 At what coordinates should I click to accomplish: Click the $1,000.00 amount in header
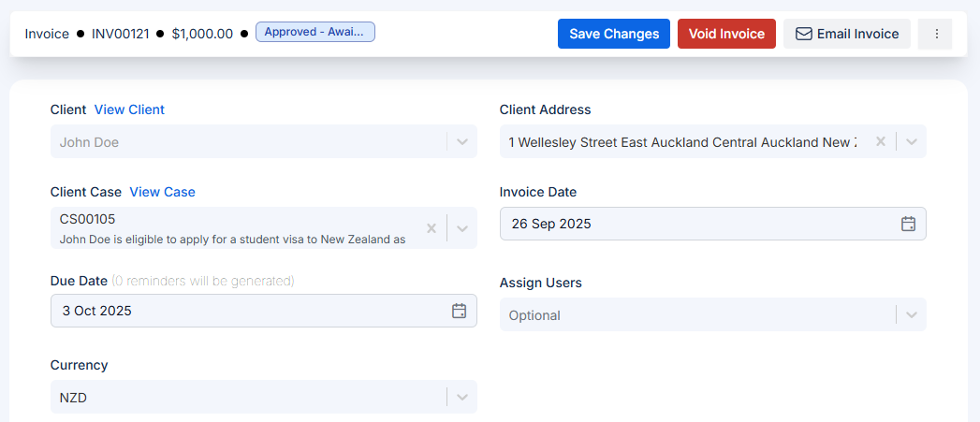[202, 34]
